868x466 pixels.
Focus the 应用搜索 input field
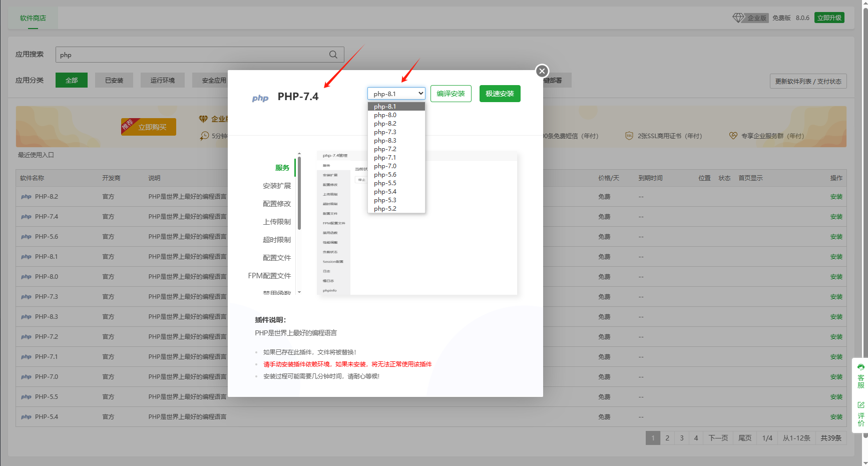[200, 55]
